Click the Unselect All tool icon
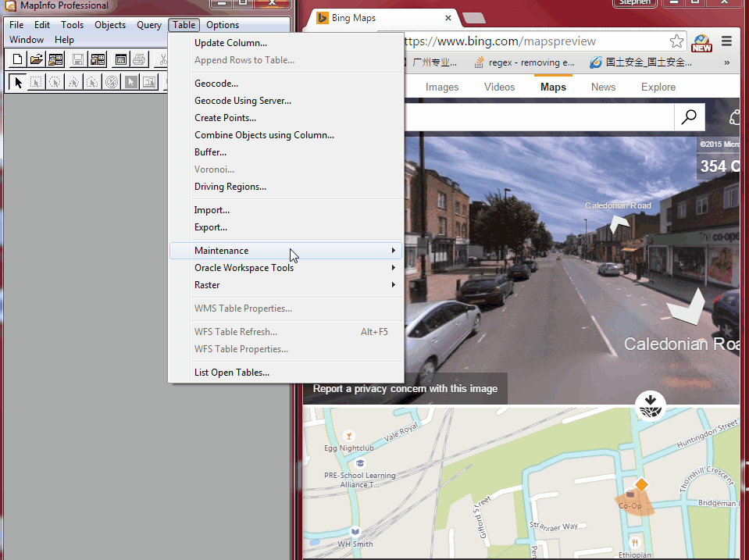This screenshot has width=749, height=560. pos(112,82)
